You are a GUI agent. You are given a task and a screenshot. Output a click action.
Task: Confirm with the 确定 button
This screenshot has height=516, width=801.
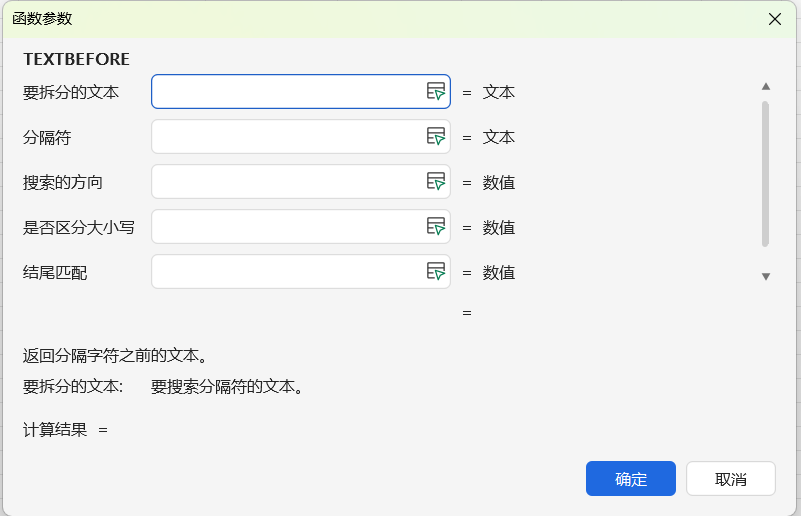[x=631, y=479]
